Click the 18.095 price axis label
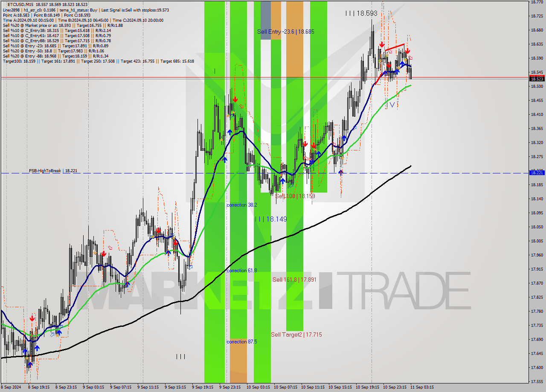Image resolution: width=546 pixels, height=392 pixels. tap(537, 213)
